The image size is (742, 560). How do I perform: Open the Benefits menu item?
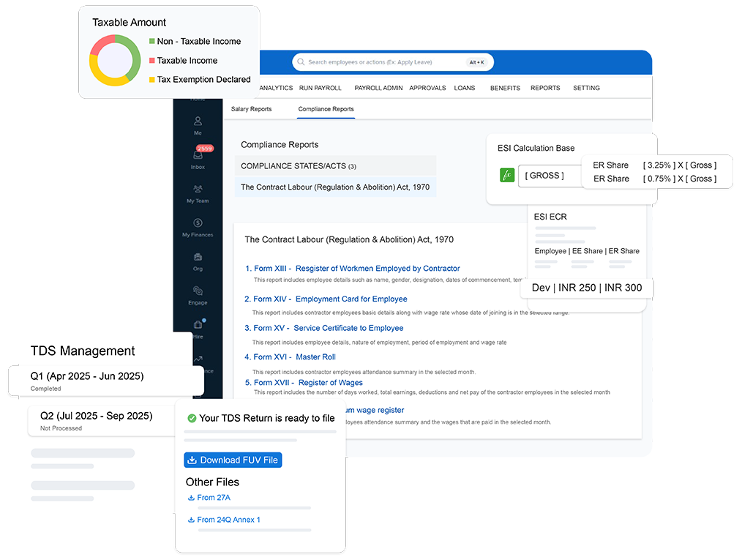[504, 88]
